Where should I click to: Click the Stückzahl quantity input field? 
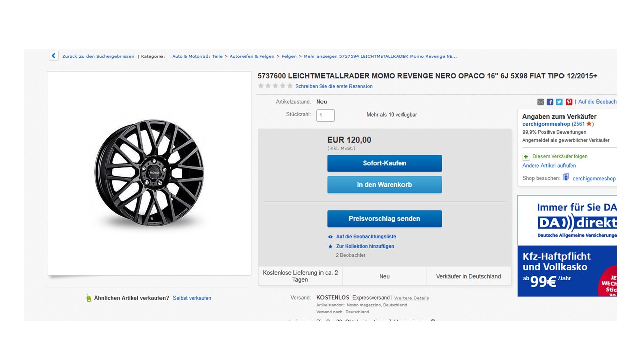[x=326, y=115]
